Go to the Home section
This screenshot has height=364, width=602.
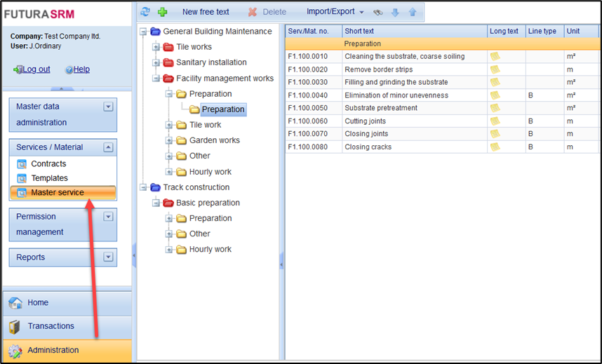pyautogui.click(x=38, y=303)
